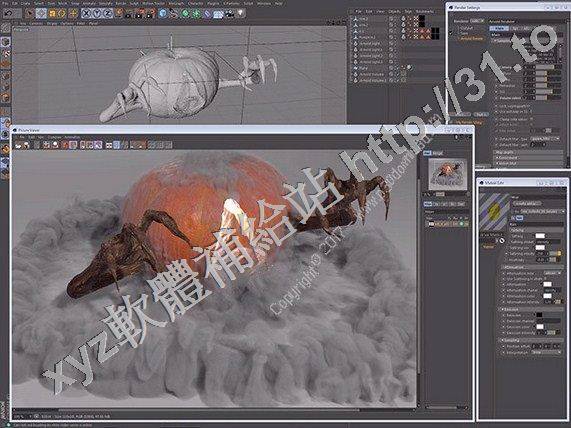Open the Render menu in main menu bar
Screen dimensions: 571x428
pos(121,3)
